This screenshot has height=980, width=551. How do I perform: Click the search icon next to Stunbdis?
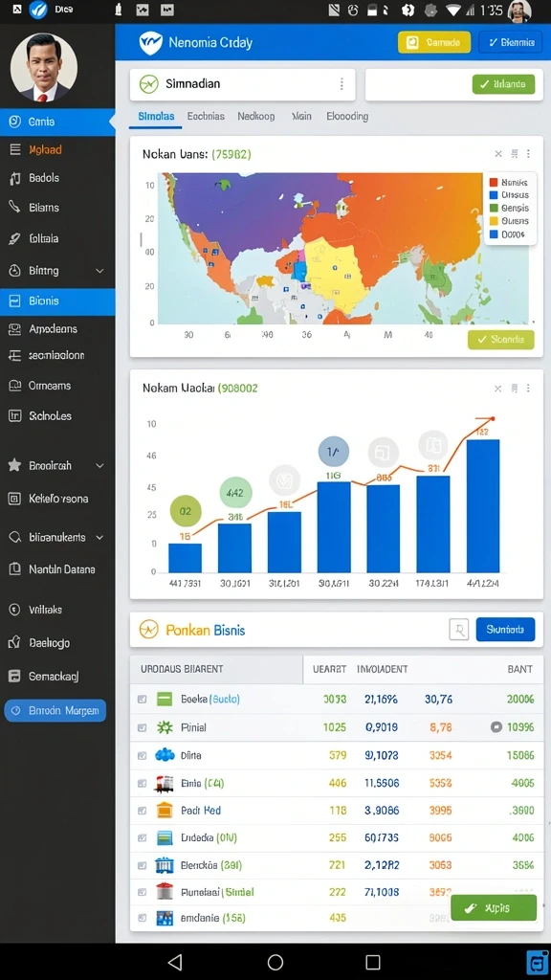pyautogui.click(x=458, y=630)
